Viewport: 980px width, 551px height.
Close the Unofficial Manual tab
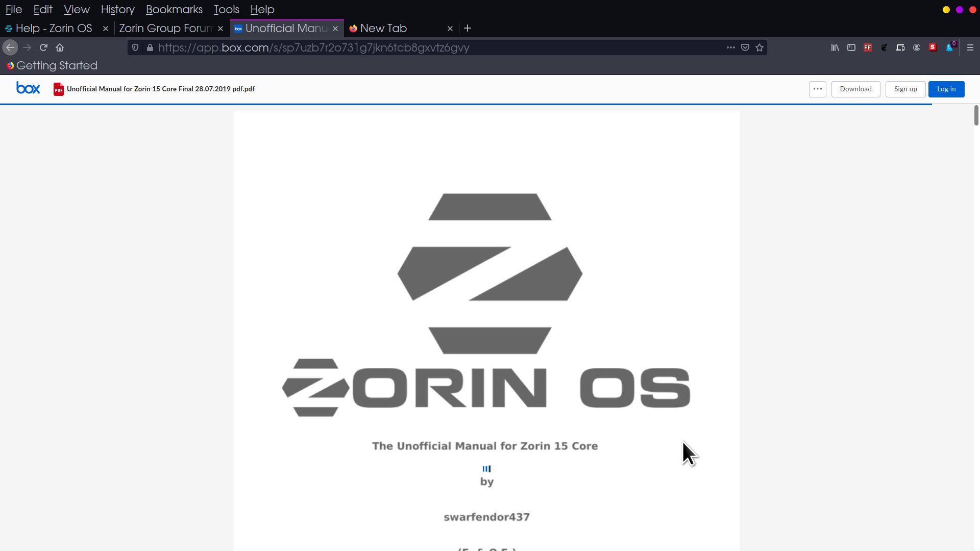[x=335, y=29]
